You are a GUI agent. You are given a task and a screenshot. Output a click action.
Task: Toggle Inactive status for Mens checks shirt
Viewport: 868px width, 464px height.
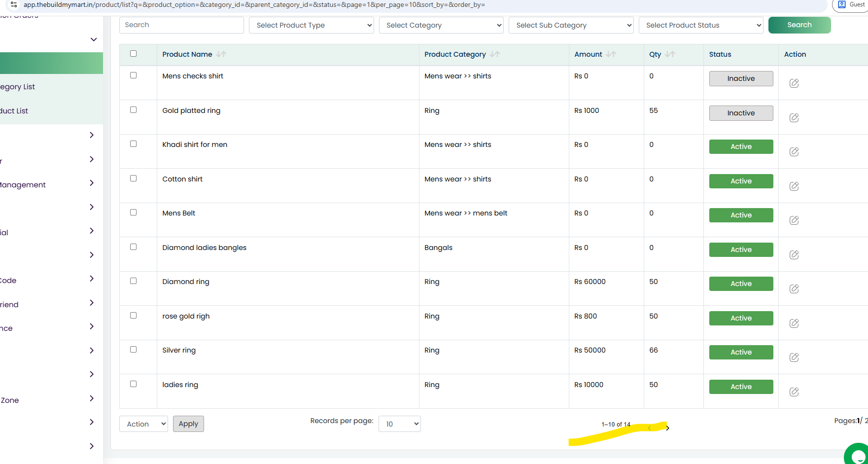(x=741, y=79)
